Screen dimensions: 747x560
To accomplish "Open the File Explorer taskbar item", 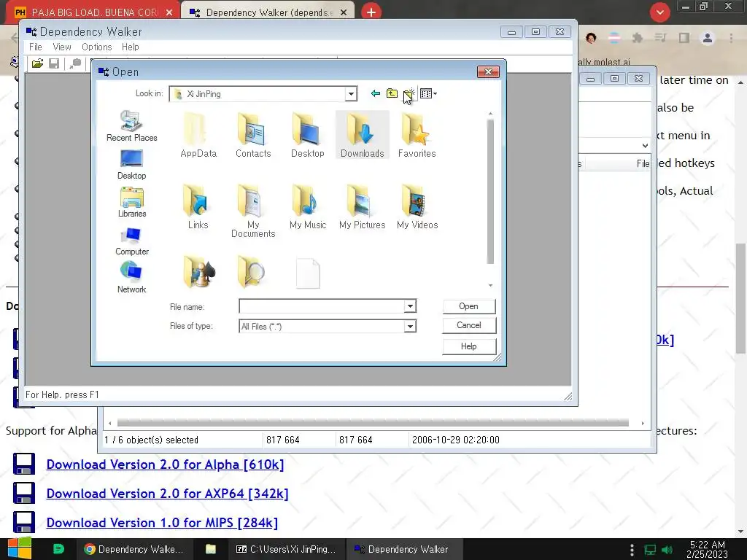I will coord(211,549).
